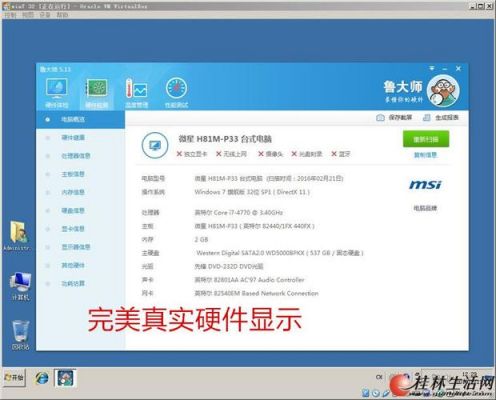
Task: Open the VirtualBox 控制 menu
Action: click(10, 15)
